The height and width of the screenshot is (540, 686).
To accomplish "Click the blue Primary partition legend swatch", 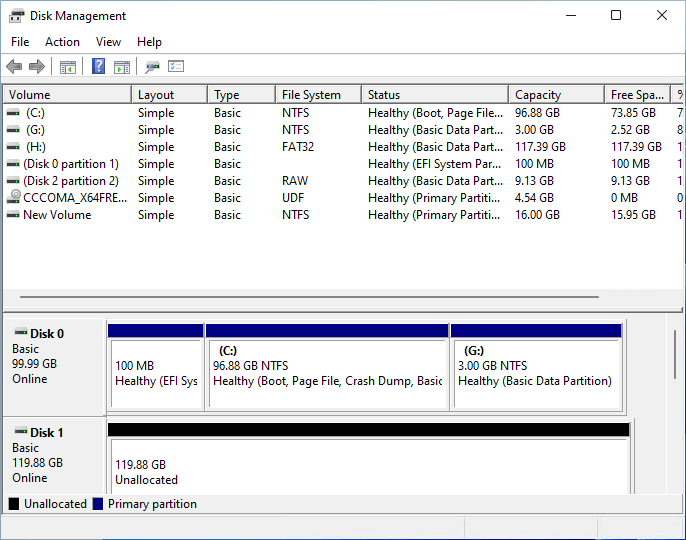I will pos(98,504).
